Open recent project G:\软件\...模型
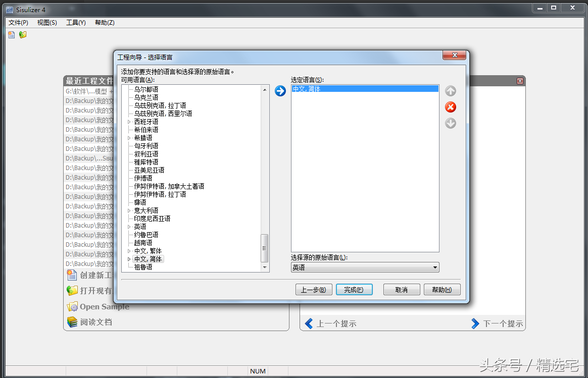Viewport: 588px width, 378px height. click(89, 91)
